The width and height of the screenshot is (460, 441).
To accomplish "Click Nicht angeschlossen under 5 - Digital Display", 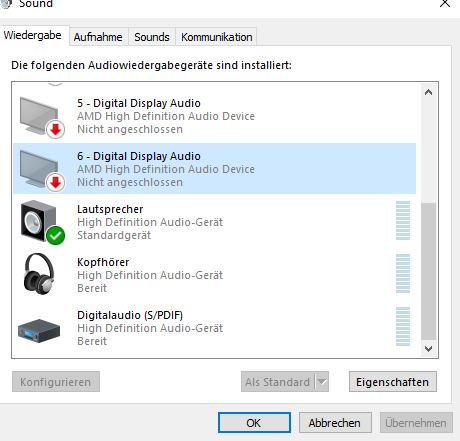I will [130, 129].
